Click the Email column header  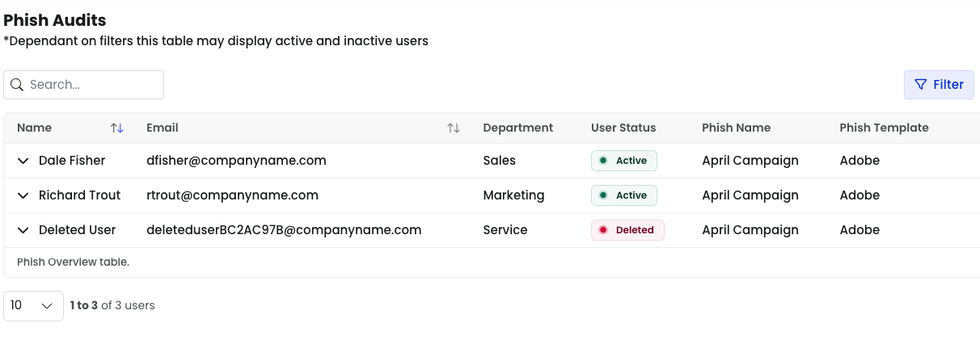pos(163,128)
